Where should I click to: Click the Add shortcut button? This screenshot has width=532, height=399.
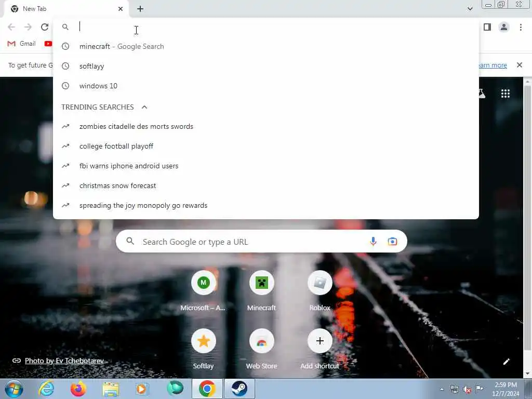click(x=320, y=350)
